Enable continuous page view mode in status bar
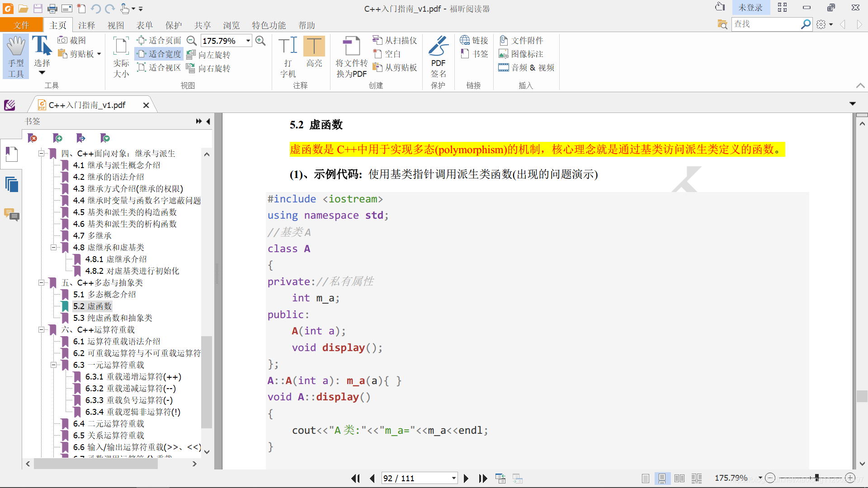Image resolution: width=868 pixels, height=488 pixels. point(662,478)
